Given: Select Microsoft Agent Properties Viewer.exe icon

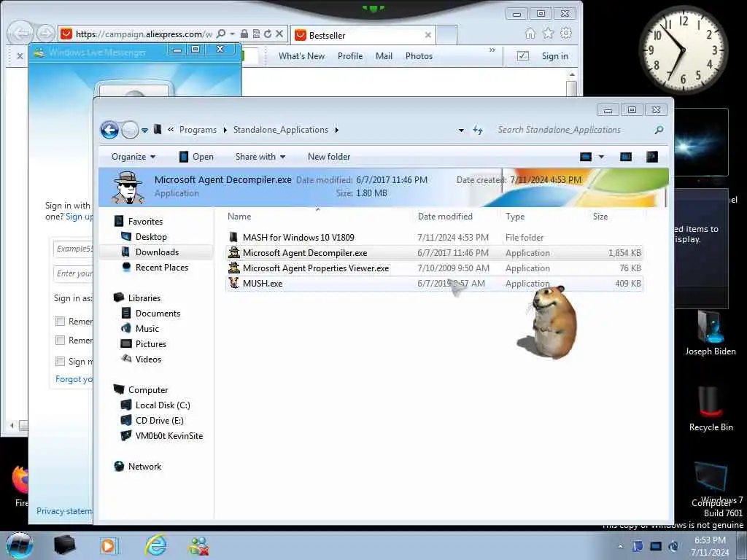Looking at the screenshot, I should (233, 268).
